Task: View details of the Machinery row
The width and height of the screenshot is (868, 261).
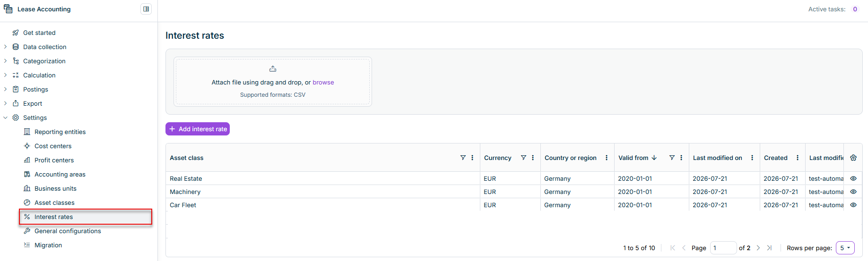Action: [853, 192]
